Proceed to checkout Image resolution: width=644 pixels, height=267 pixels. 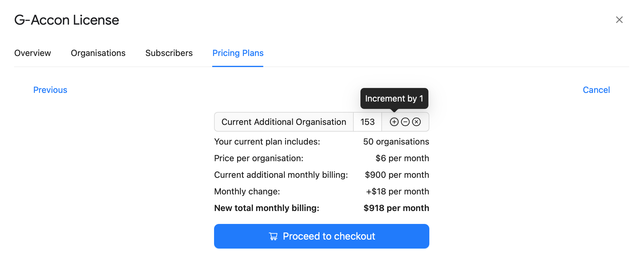pos(321,236)
